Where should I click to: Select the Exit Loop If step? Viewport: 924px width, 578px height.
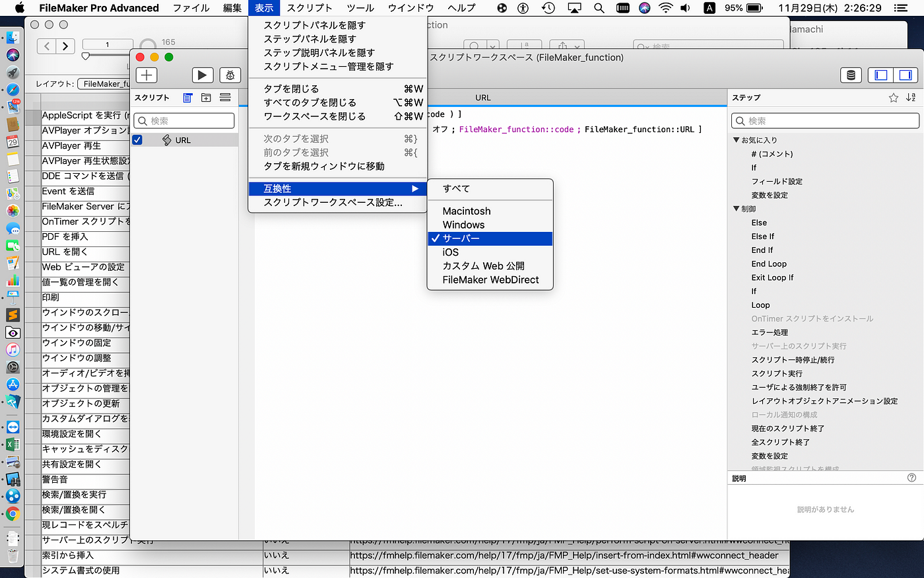click(772, 277)
